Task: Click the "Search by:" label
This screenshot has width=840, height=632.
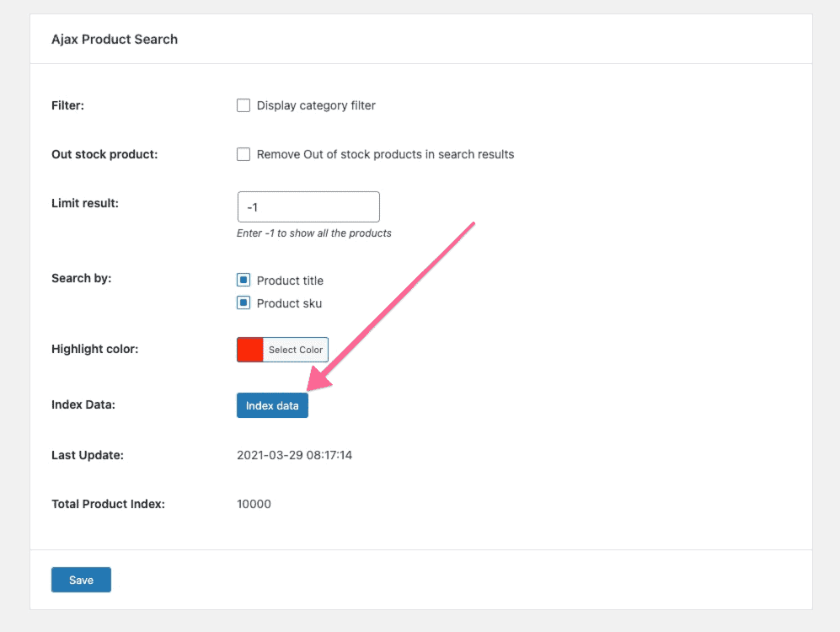Action: click(x=82, y=277)
